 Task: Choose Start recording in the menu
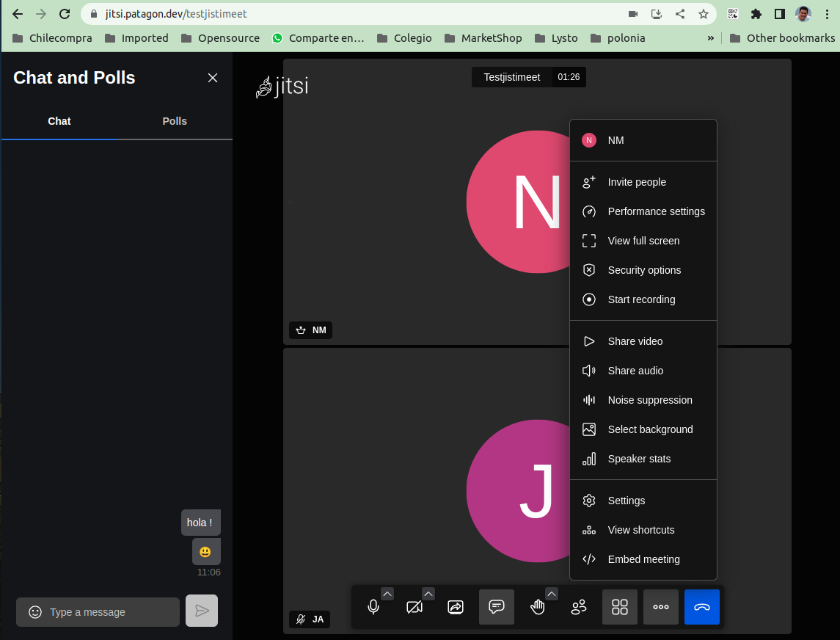pos(641,299)
